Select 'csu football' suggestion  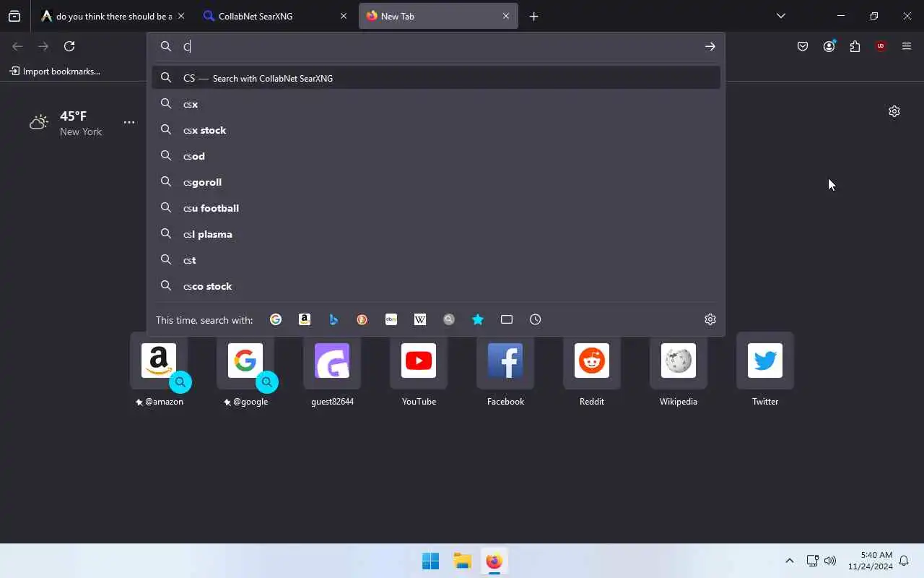point(436,208)
